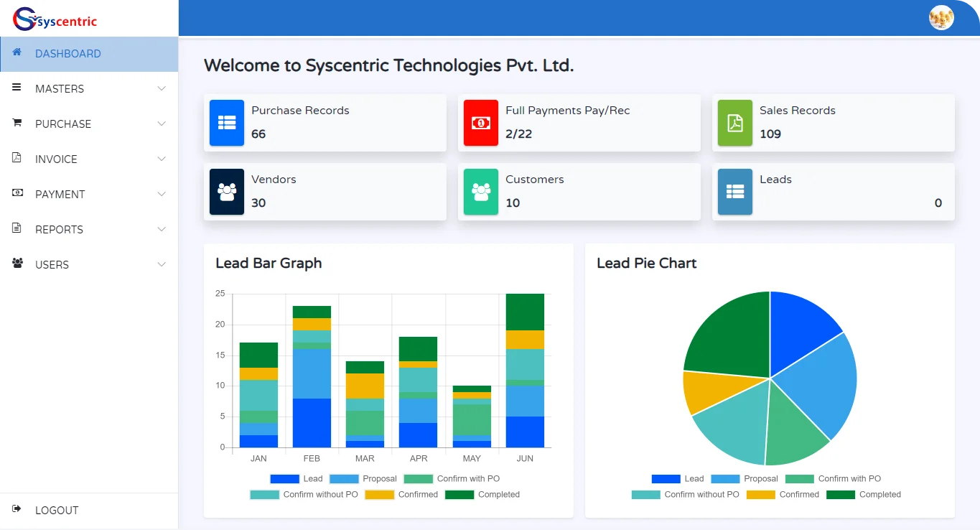Click the Syscentric logo
The image size is (980, 530).
[55, 19]
